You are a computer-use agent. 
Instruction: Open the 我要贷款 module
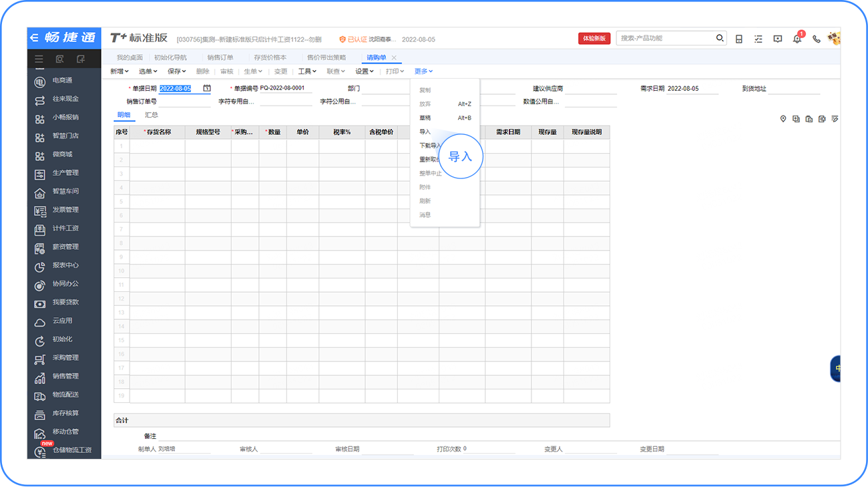(64, 302)
